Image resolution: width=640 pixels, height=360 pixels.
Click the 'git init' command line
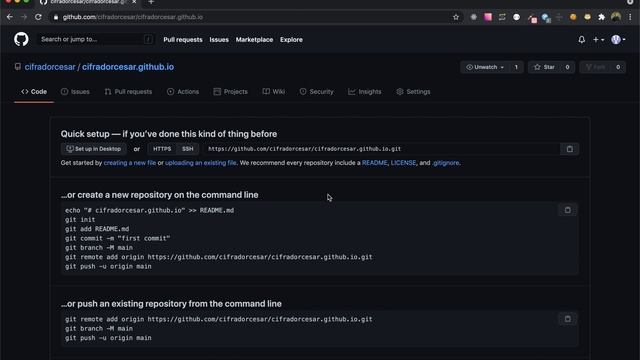(80, 220)
